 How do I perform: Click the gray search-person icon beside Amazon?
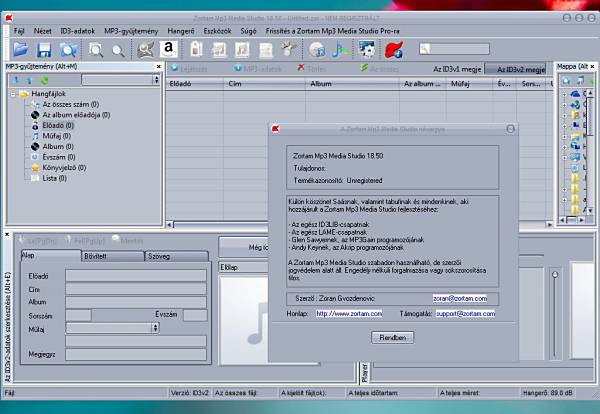(x=145, y=50)
